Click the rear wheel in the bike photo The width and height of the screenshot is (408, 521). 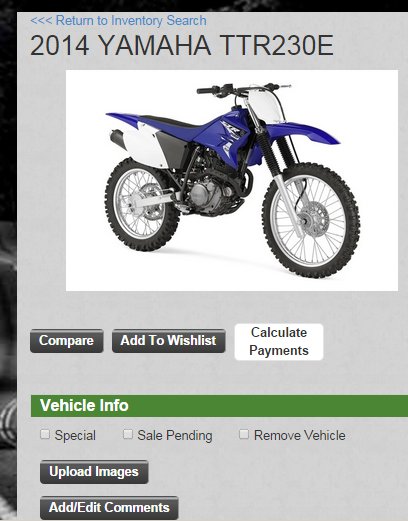point(143,204)
